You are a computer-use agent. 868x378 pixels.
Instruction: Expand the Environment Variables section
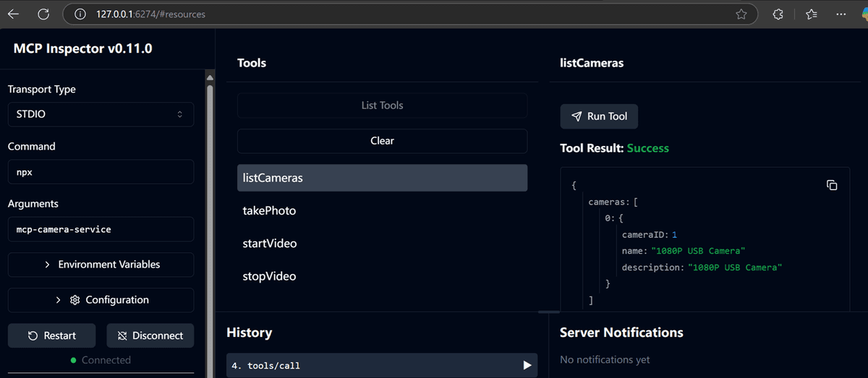101,265
